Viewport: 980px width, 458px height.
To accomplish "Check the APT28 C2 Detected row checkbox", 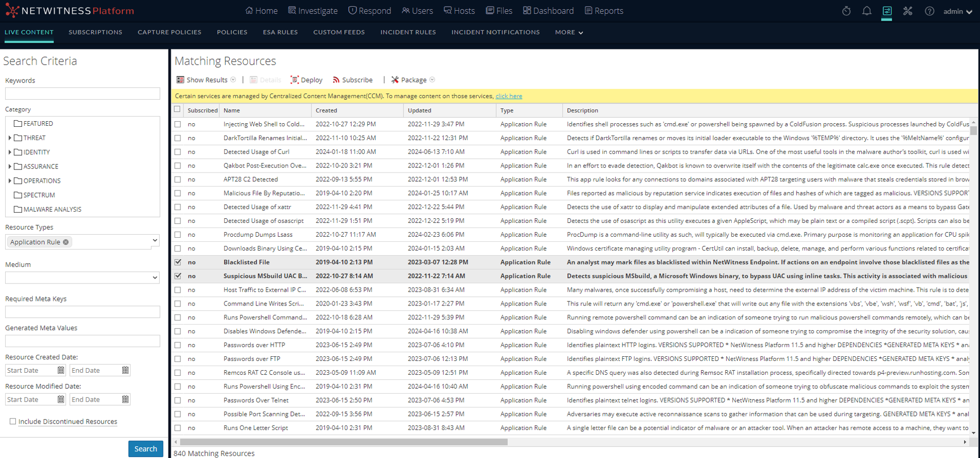I will (x=178, y=180).
